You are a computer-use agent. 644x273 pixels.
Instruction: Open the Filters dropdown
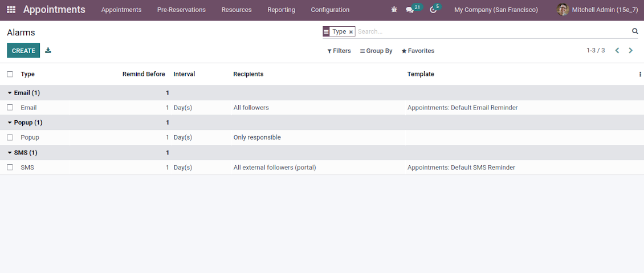tap(339, 51)
